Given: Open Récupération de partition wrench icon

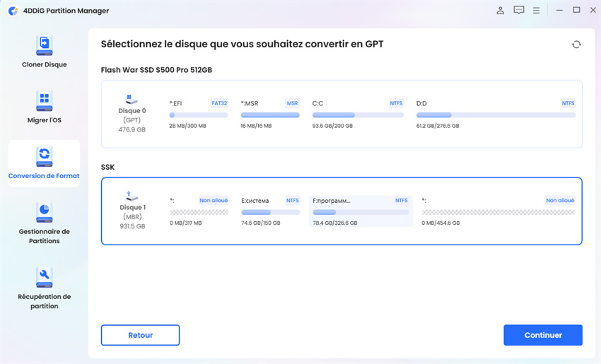Looking at the screenshot, I should click(x=44, y=276).
